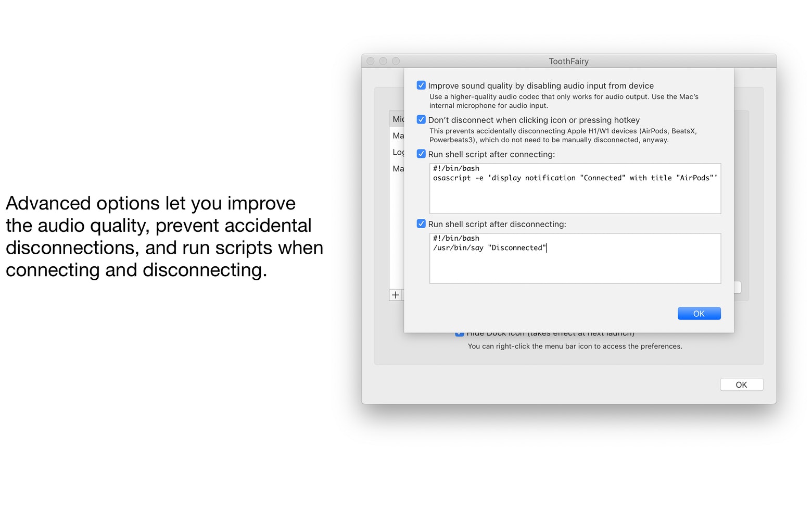Select the last 'Ma' device row
The width and height of the screenshot is (812, 508).
point(398,169)
